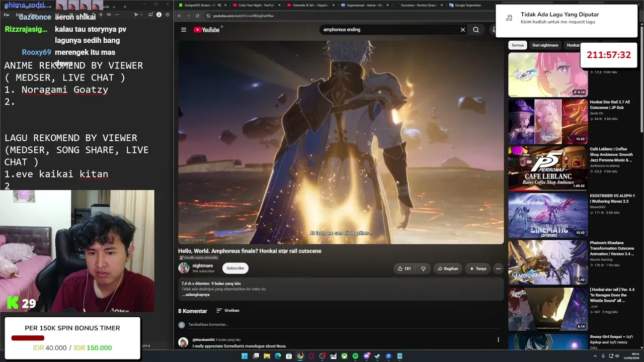Image resolution: width=644 pixels, height=362 pixels.
Task: Click the browser address bar URL
Action: (244, 16)
